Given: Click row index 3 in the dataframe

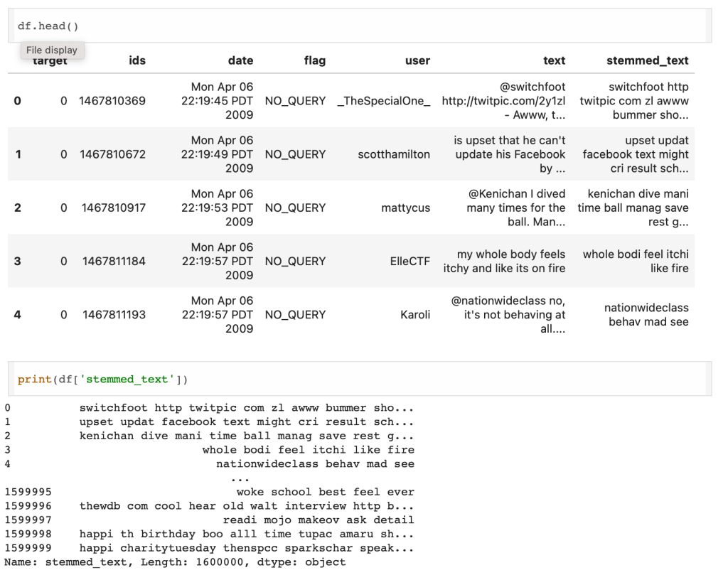Looking at the screenshot, I should pos(17,261).
